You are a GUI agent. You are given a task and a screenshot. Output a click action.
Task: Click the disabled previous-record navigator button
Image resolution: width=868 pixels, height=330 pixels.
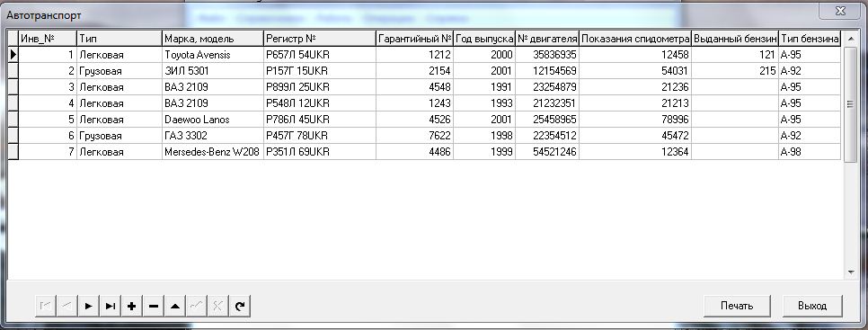tap(67, 306)
